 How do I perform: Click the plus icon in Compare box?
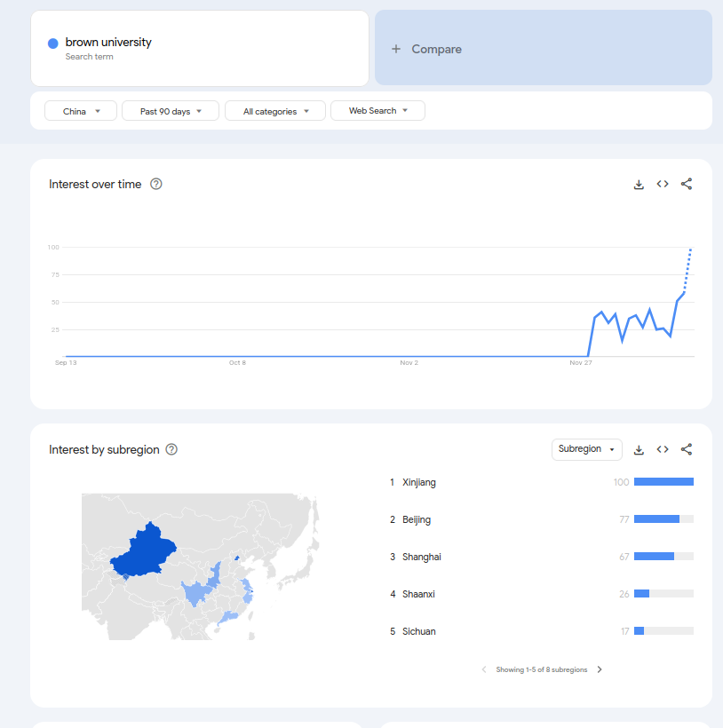[395, 49]
